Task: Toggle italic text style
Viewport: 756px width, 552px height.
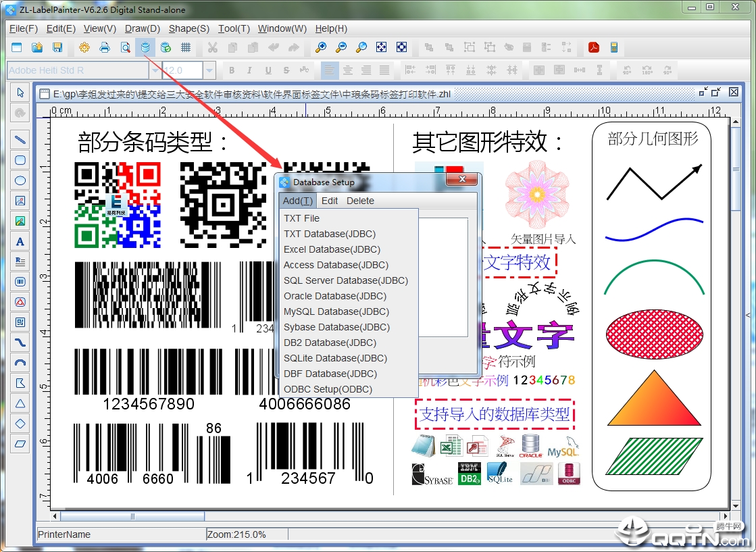Action: pos(249,70)
